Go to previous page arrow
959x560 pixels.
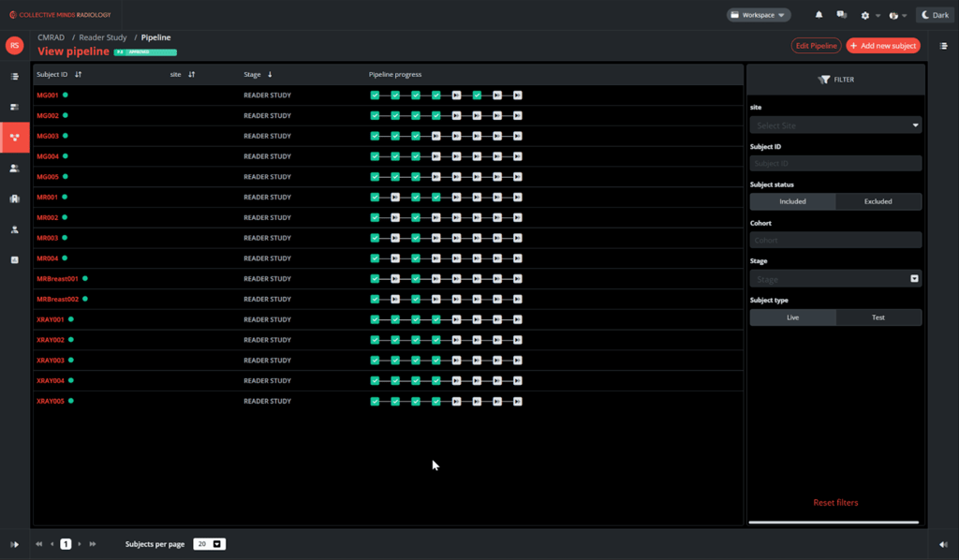(x=52, y=544)
